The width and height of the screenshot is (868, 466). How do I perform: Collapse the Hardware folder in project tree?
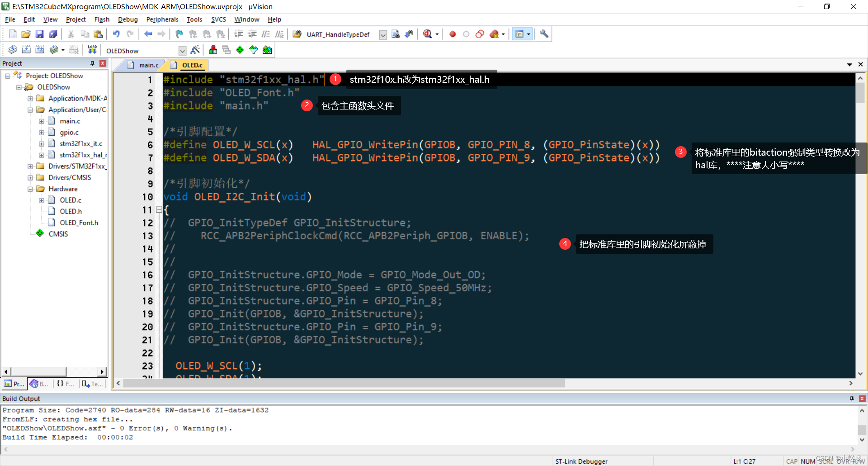coord(30,189)
